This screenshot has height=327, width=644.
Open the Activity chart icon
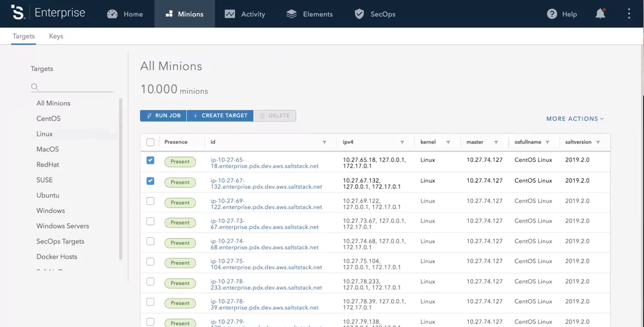230,14
